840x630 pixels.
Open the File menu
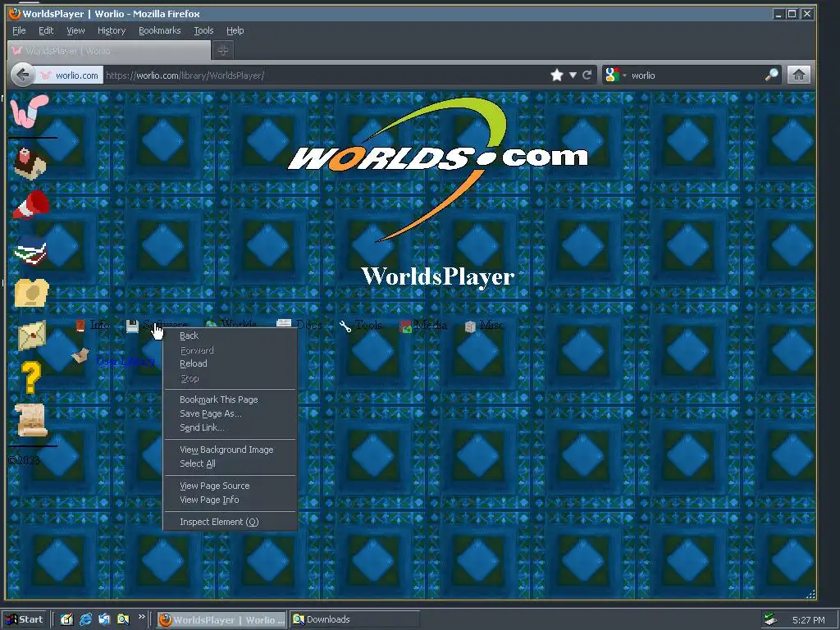point(19,30)
